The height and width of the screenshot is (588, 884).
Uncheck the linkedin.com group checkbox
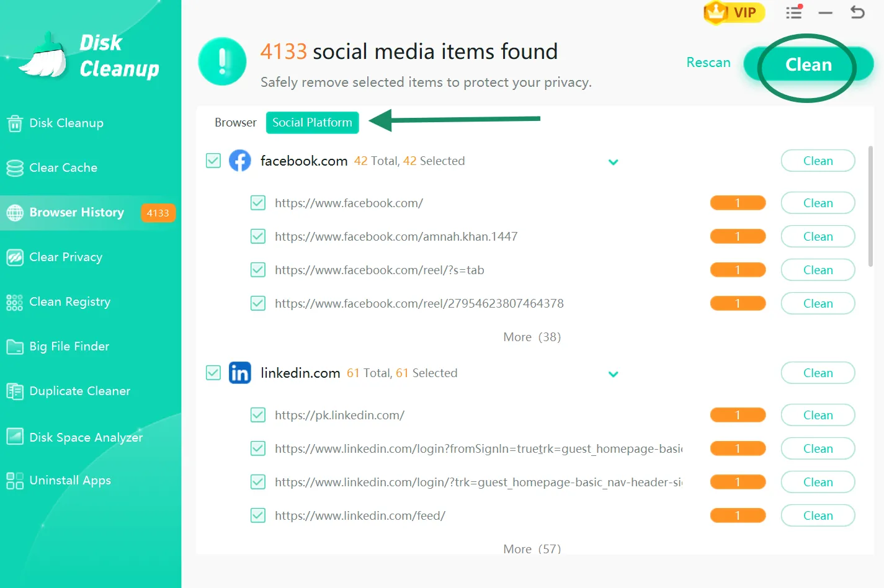213,373
